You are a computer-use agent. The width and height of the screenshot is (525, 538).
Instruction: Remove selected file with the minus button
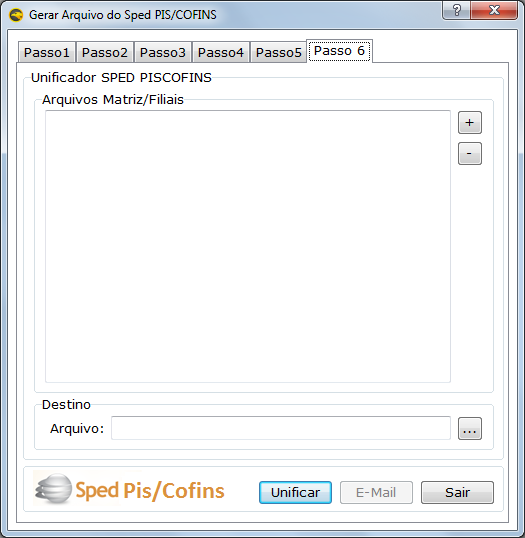coord(470,153)
